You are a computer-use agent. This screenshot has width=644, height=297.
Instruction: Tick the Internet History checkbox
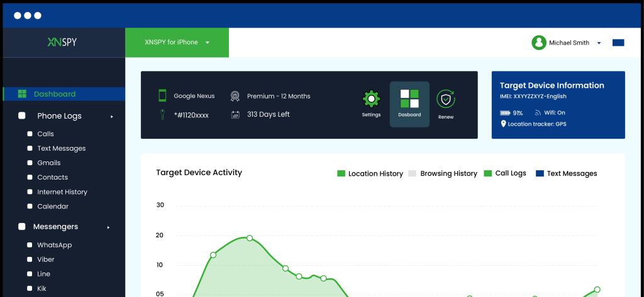pyautogui.click(x=30, y=192)
